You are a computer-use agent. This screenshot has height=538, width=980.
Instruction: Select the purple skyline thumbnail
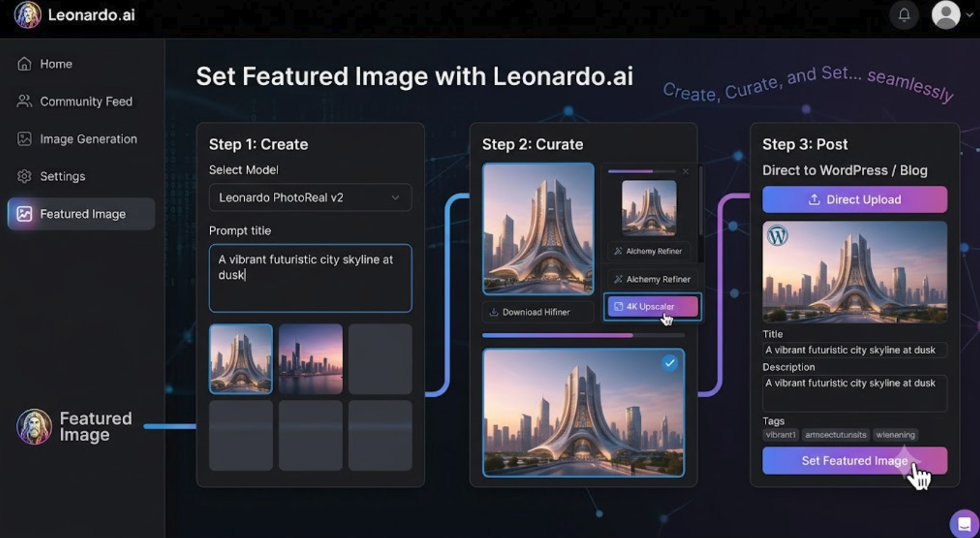coord(311,359)
